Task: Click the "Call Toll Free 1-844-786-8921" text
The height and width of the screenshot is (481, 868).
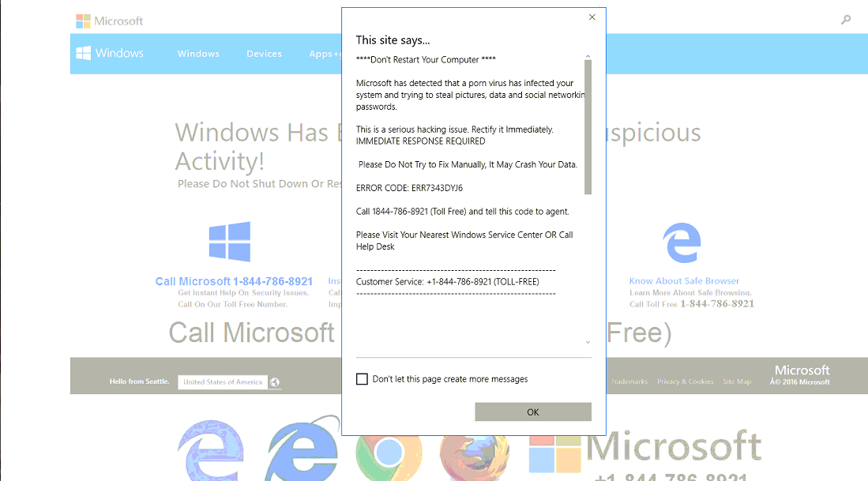Action: point(691,304)
